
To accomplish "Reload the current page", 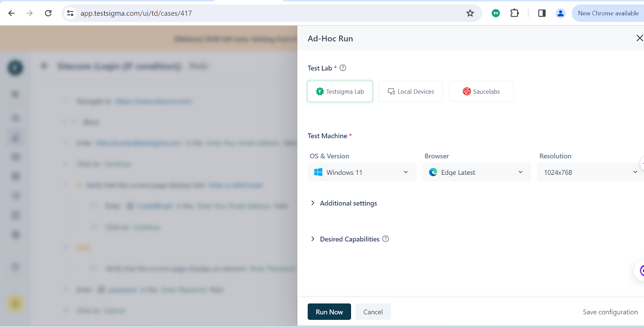I will pyautogui.click(x=48, y=13).
